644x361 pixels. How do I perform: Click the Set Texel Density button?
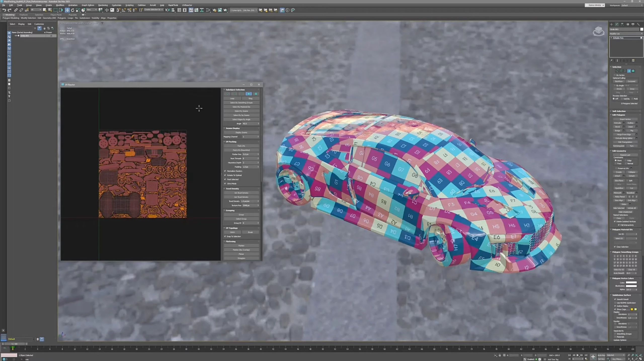(x=241, y=193)
